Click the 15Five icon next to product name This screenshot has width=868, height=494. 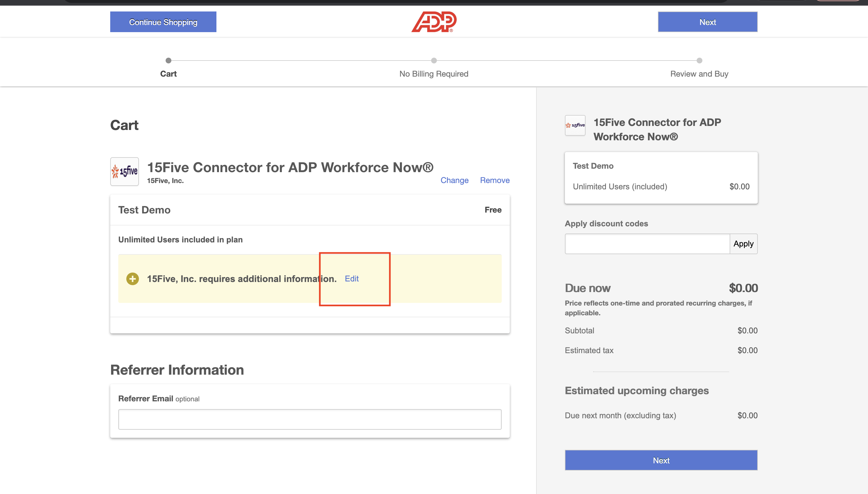(125, 172)
